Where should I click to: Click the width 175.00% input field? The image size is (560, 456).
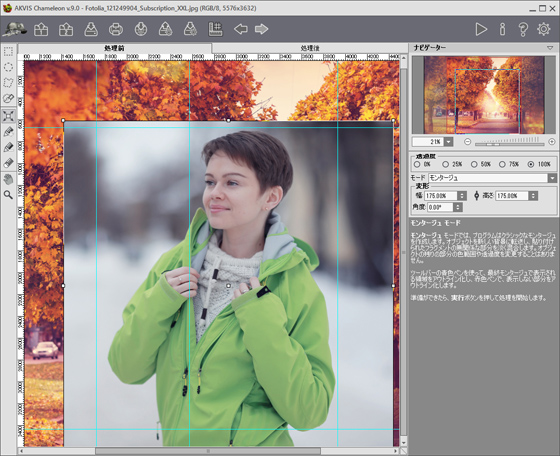click(441, 196)
